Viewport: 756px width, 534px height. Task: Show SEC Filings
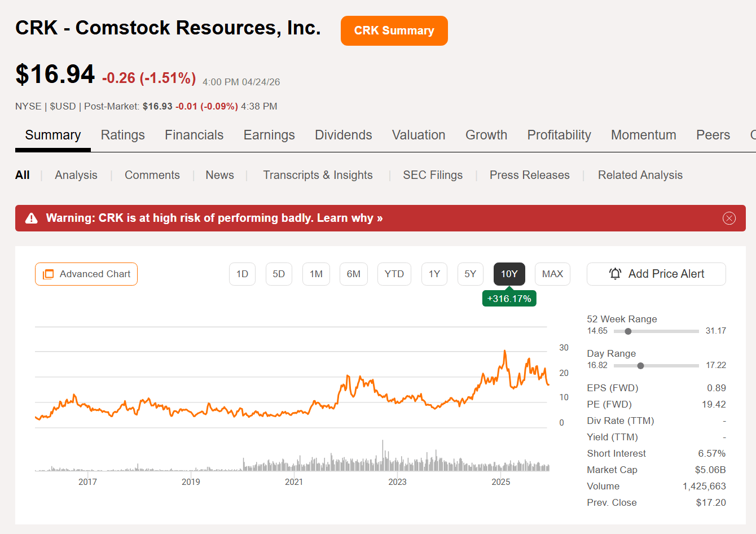433,175
